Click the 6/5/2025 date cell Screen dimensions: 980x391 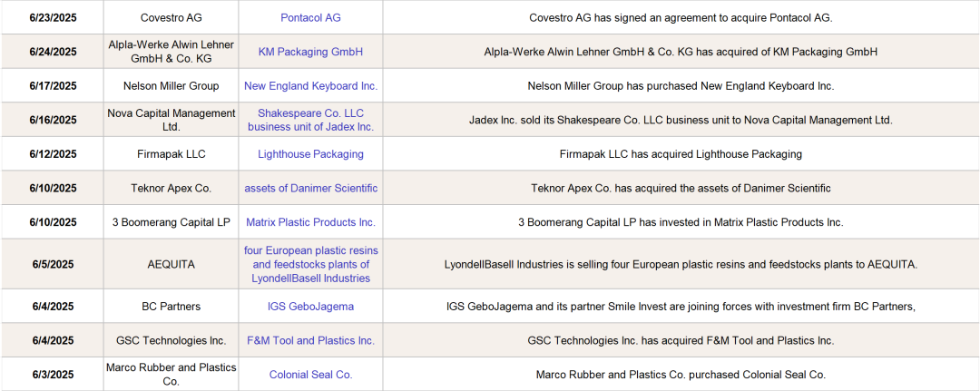tap(53, 264)
